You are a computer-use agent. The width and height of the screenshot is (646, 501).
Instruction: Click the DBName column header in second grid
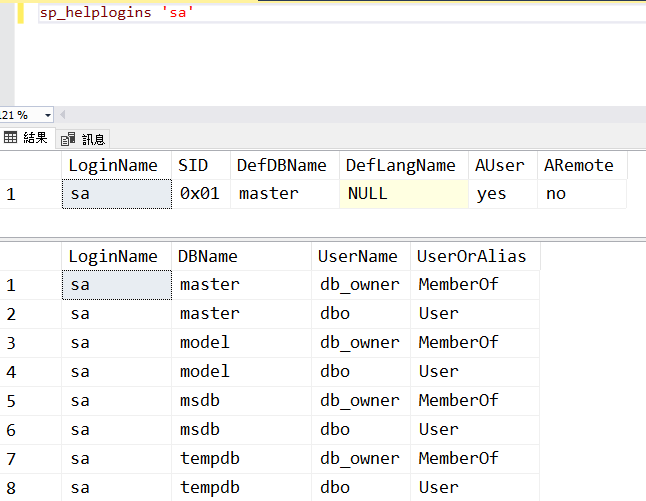241,256
